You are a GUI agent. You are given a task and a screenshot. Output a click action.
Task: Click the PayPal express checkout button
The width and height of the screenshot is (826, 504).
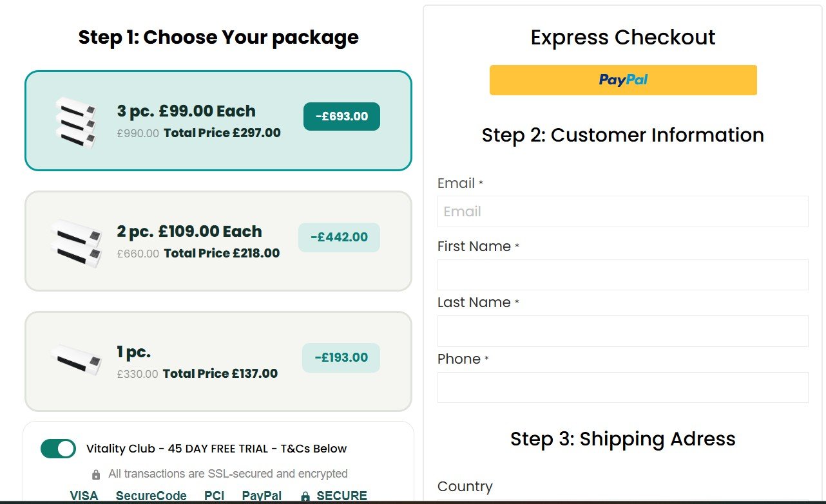pyautogui.click(x=623, y=80)
